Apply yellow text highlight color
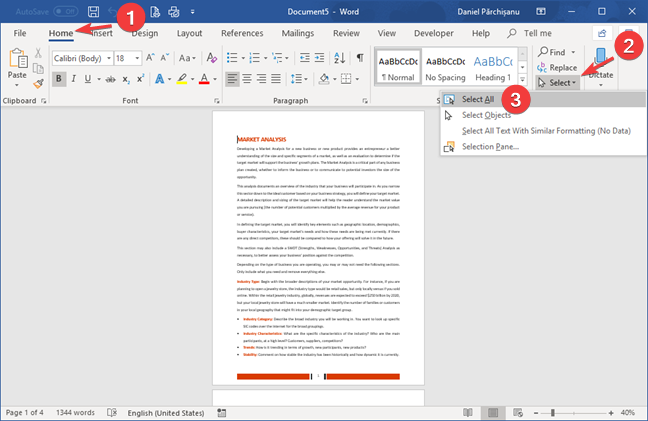The width and height of the screenshot is (648, 421). point(182,78)
